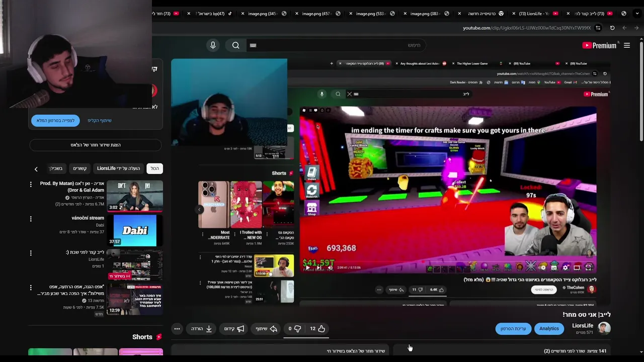Close the 'image.png (457' browser tab
The image size is (644, 362).
[x=297, y=14]
